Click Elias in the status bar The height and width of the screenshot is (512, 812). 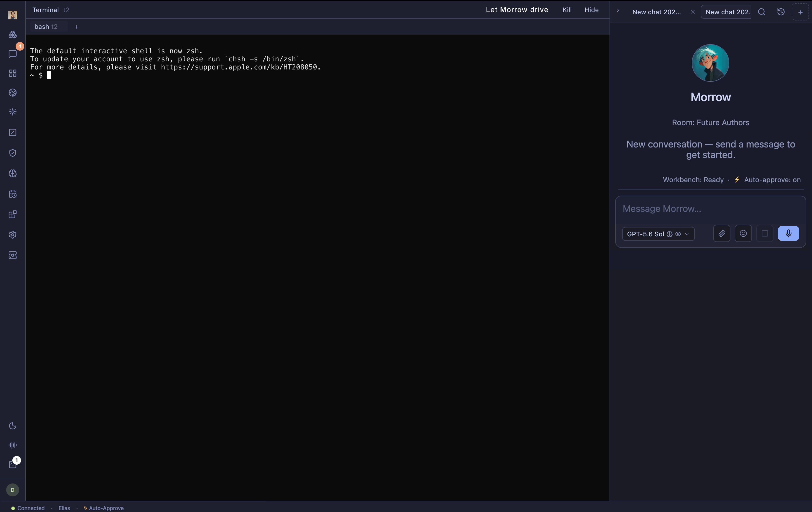tap(64, 508)
